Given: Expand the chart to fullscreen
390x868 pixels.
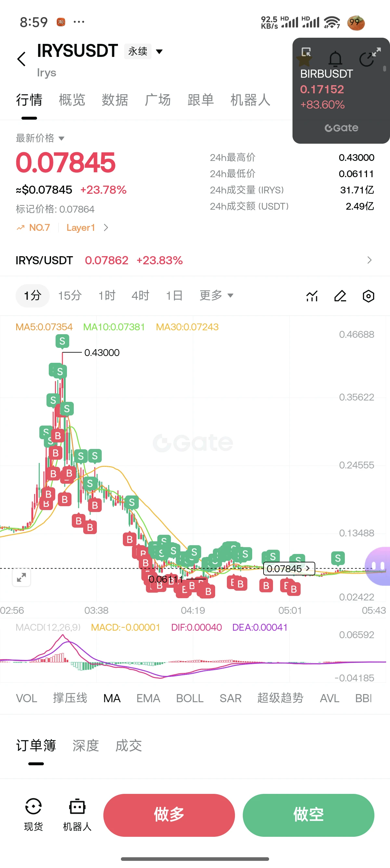Looking at the screenshot, I should (x=21, y=577).
